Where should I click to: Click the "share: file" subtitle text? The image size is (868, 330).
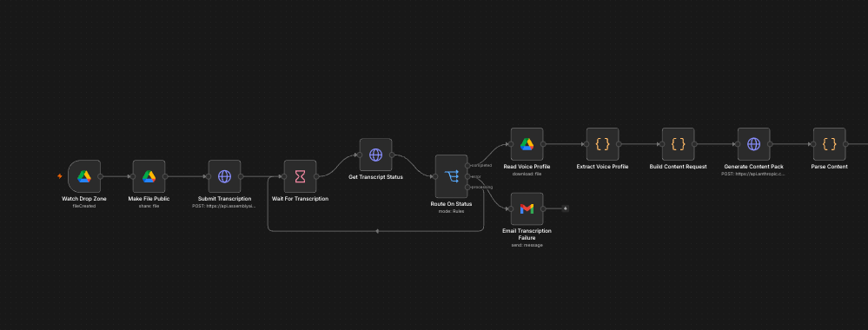149,206
